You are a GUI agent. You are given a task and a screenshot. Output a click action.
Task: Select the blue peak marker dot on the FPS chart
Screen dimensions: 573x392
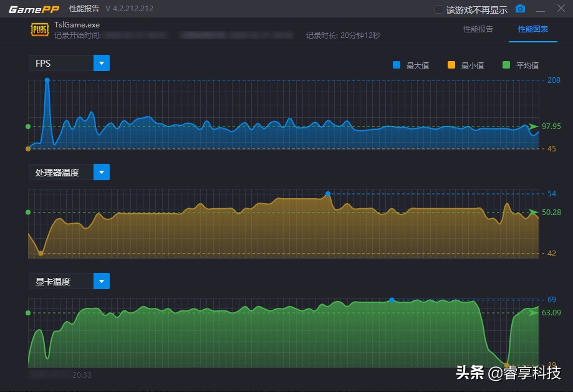tap(47, 80)
